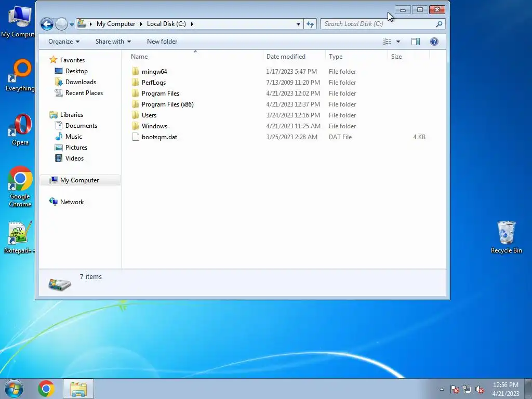Click the Search Local Disk (C:) field
This screenshot has width=532, height=399.
383,24
